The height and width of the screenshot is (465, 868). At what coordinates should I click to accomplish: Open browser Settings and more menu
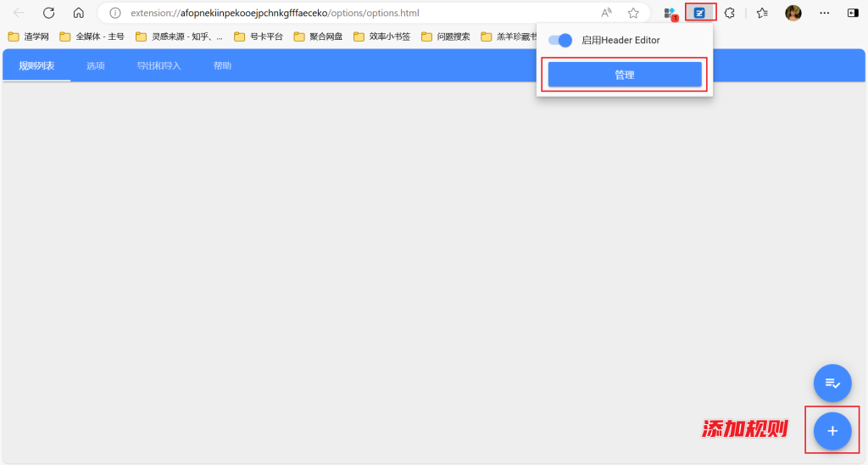point(824,13)
